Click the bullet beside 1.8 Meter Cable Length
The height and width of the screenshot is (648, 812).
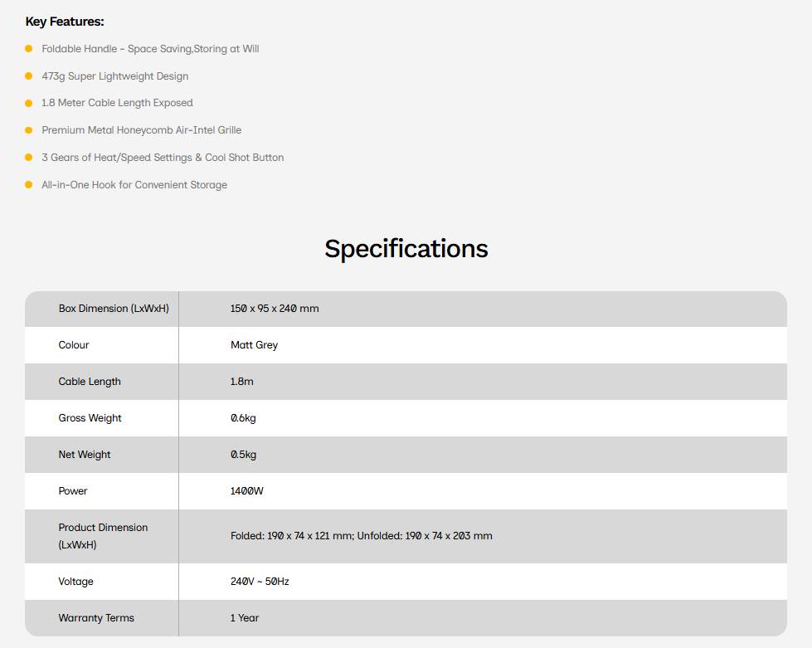(28, 103)
